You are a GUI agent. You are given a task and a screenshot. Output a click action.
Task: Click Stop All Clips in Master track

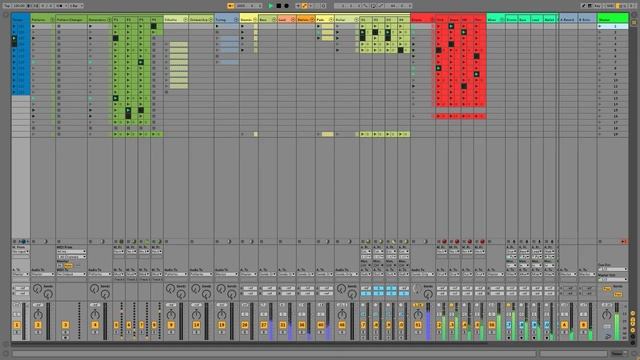pyautogui.click(x=600, y=241)
